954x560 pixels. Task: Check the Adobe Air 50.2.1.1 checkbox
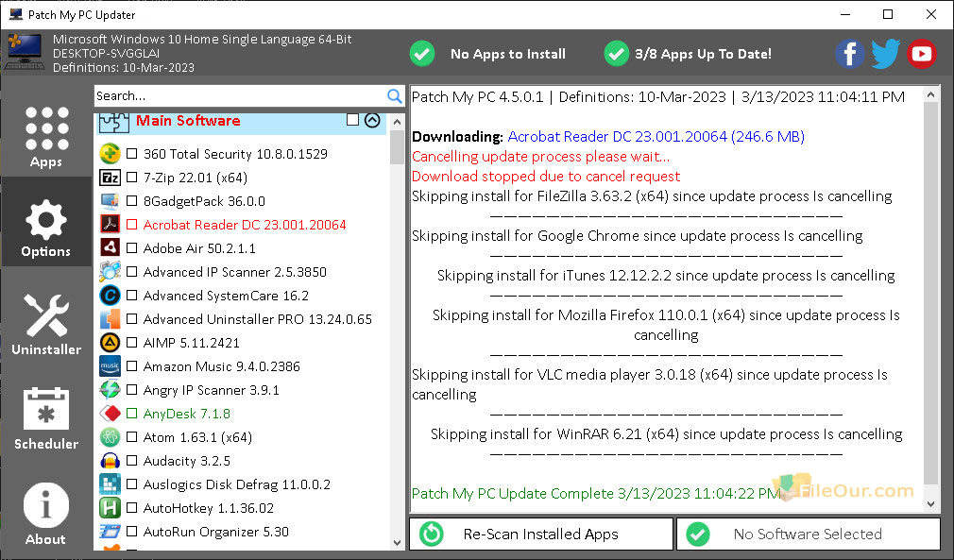tap(131, 248)
